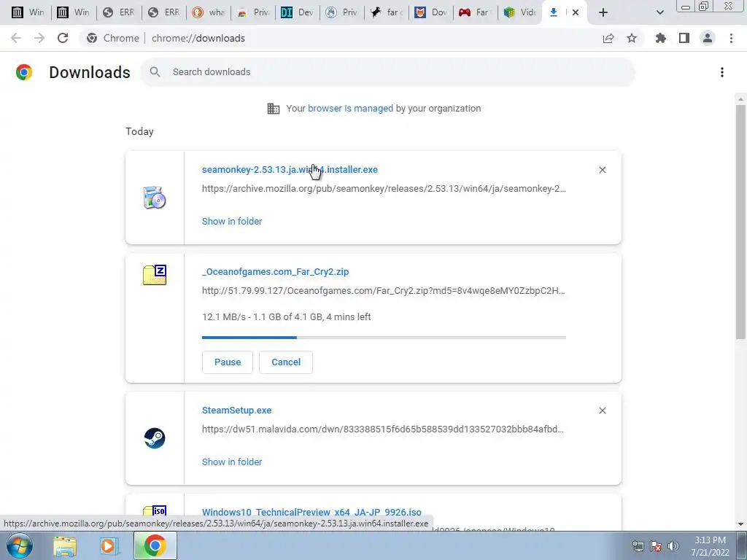This screenshot has height=560, width=747.
Task: Share this page via the share icon
Action: 608,38
